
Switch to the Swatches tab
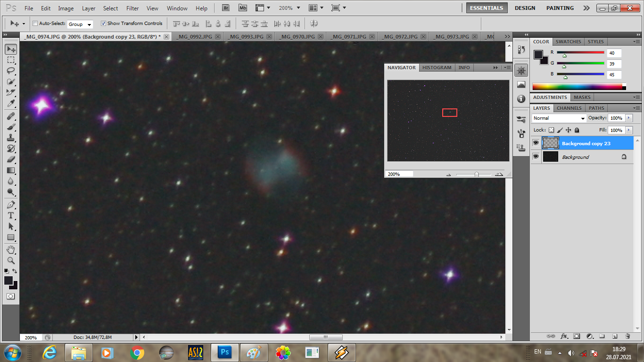(x=568, y=41)
